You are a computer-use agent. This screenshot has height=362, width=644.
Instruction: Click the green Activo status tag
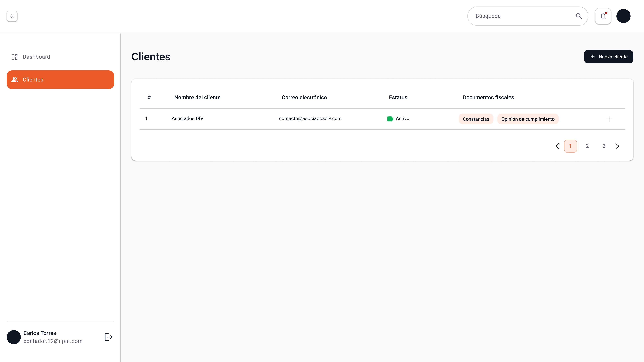pyautogui.click(x=390, y=119)
